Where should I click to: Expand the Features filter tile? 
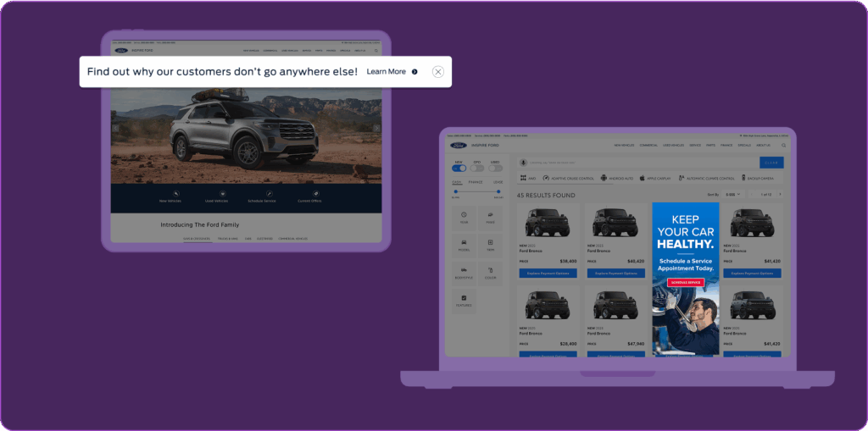[x=464, y=301]
